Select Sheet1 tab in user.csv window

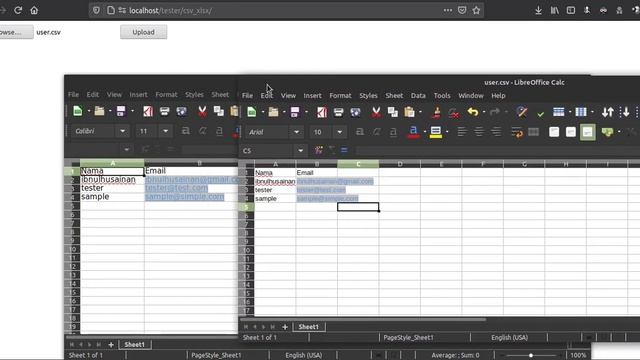coord(308,327)
